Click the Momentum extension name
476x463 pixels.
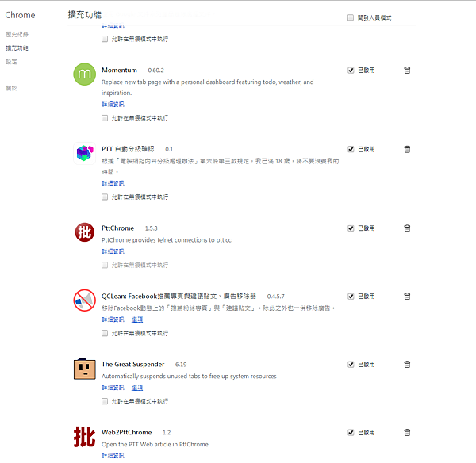click(119, 70)
